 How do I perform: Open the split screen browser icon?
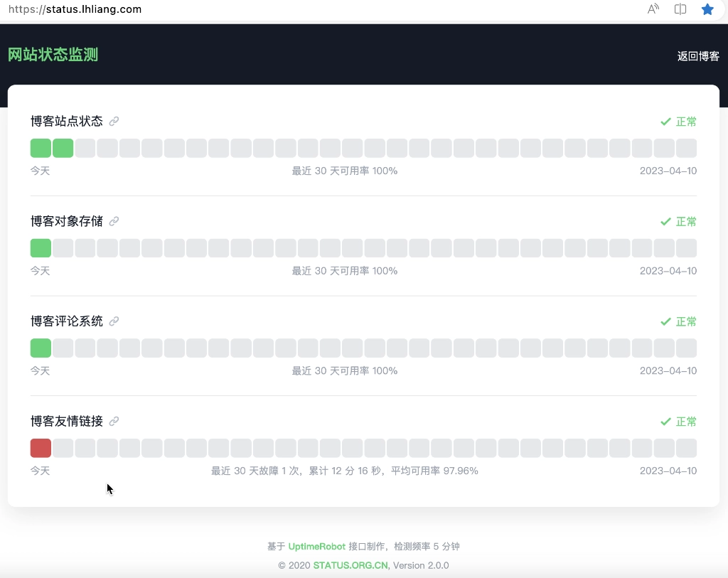pyautogui.click(x=680, y=9)
